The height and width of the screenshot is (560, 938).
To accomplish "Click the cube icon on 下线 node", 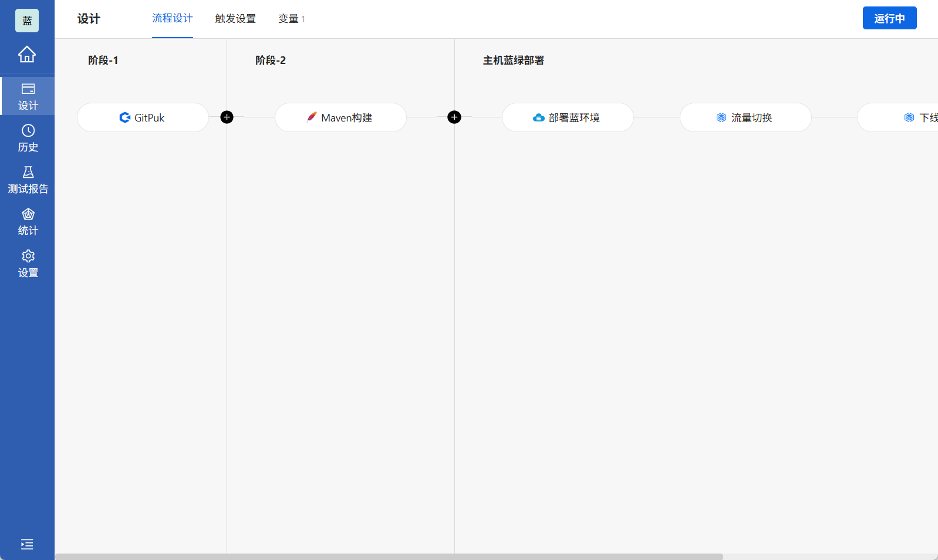I will (x=909, y=117).
